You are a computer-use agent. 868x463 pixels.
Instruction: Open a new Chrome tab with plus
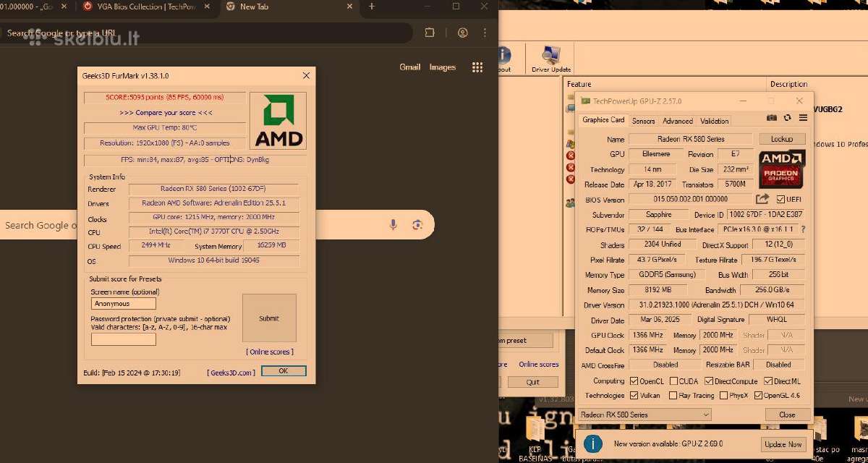[x=372, y=7]
